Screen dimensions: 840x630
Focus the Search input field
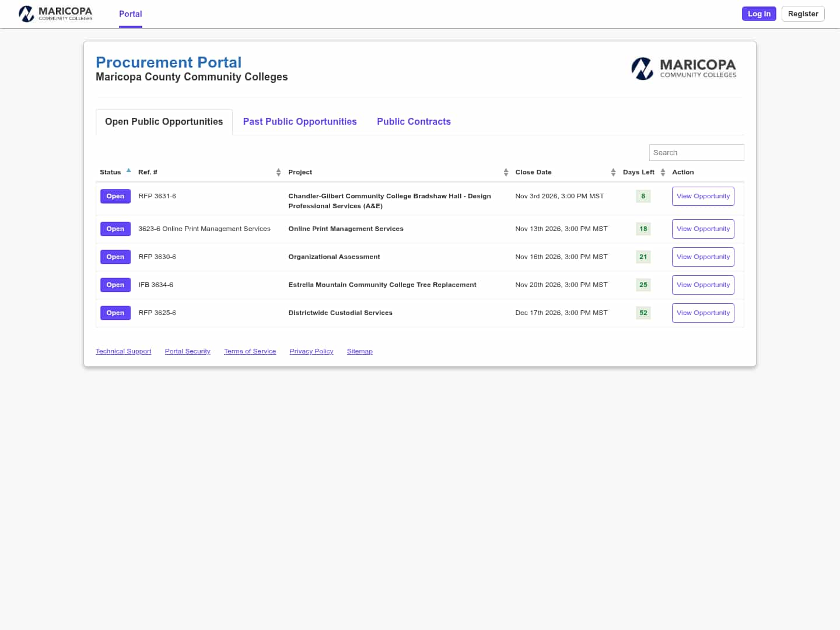[696, 153]
